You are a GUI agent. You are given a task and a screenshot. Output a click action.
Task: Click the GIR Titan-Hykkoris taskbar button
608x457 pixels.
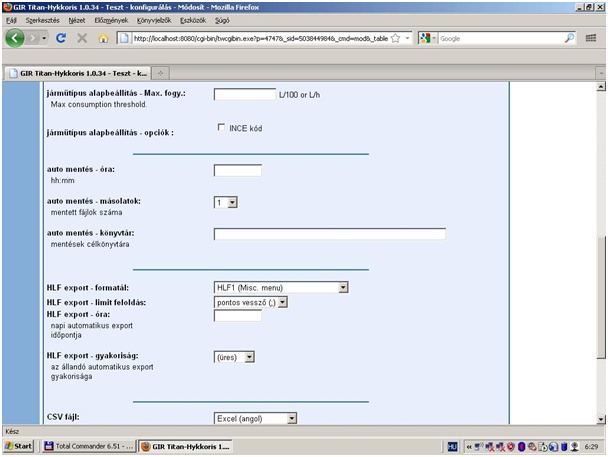(185, 446)
